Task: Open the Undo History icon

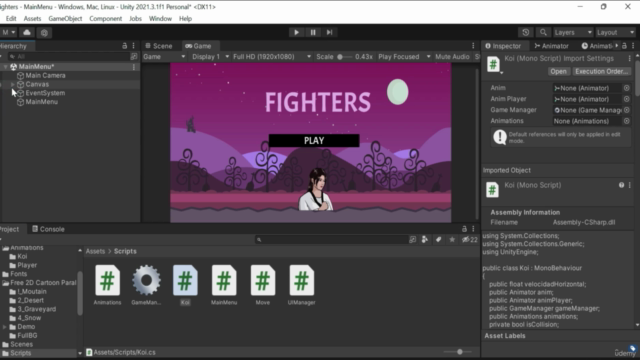Action: pos(526,32)
